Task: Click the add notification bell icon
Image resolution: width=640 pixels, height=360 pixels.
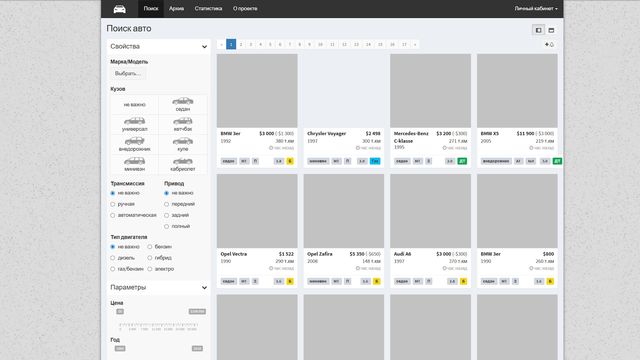Action: pos(549,44)
